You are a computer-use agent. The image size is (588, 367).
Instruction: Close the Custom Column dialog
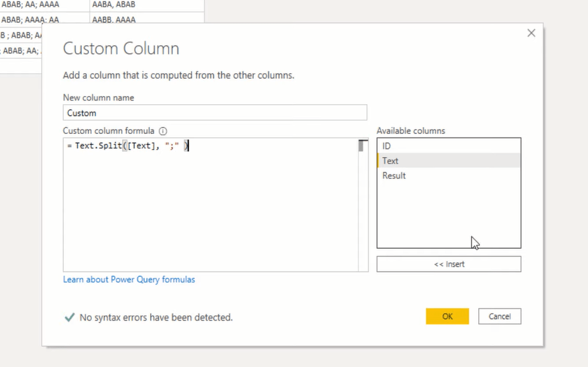tap(531, 33)
